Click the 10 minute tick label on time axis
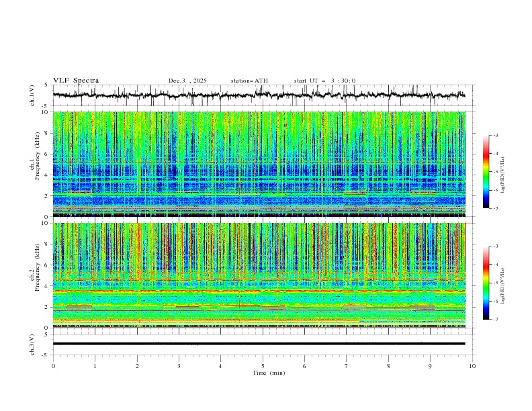This screenshot has height=411, width=532. (472, 365)
